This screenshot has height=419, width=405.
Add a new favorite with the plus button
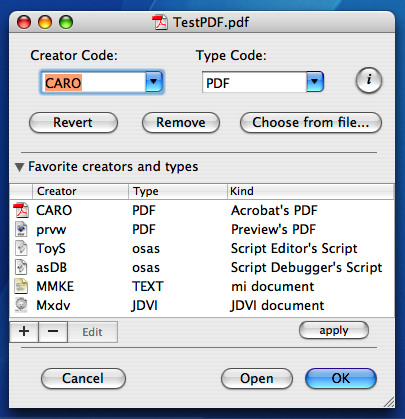[x=24, y=332]
